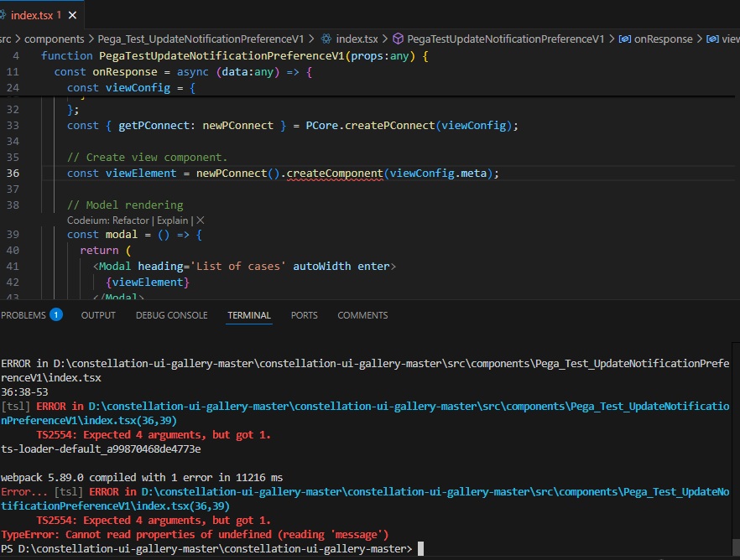
Task: Switch to the PORTS tab
Action: tap(304, 315)
